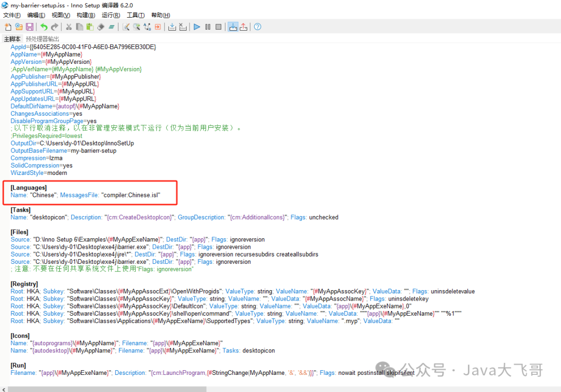Screen dimensions: 561x392
Task: Click the OutputDir line
Action: click(72, 143)
